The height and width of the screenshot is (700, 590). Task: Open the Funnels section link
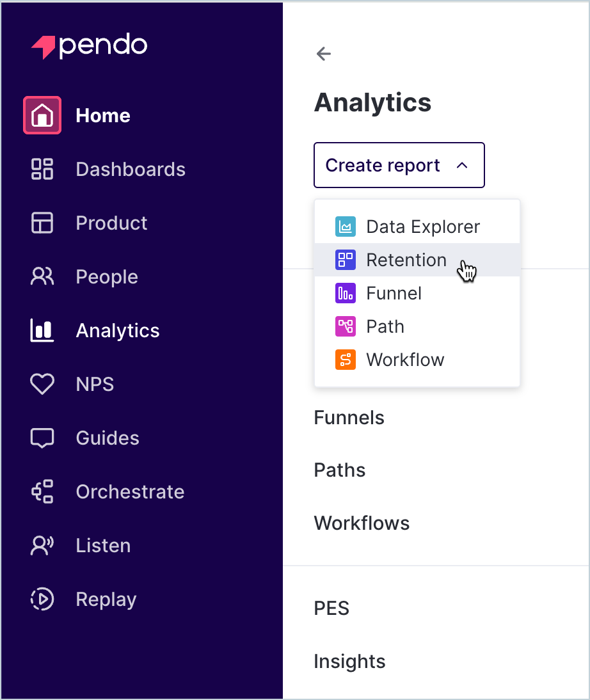(x=349, y=418)
